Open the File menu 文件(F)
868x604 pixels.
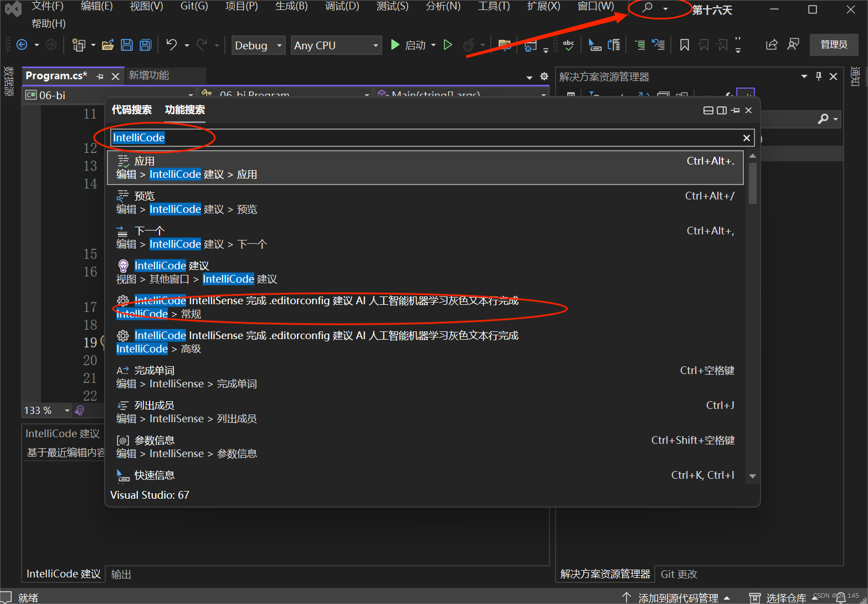pos(47,7)
